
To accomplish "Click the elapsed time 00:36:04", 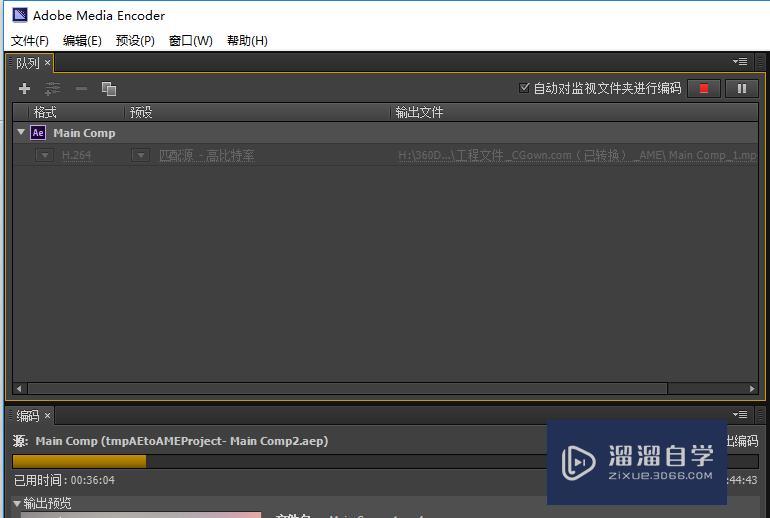I will point(92,480).
